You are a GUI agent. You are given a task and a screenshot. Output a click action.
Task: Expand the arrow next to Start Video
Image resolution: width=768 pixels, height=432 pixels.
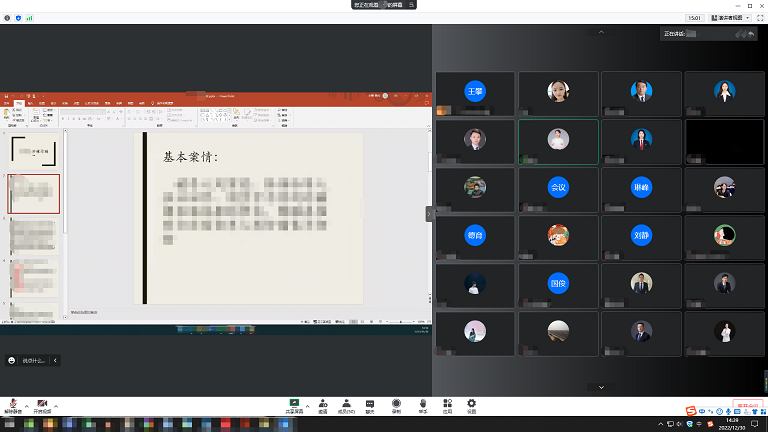coord(56,405)
